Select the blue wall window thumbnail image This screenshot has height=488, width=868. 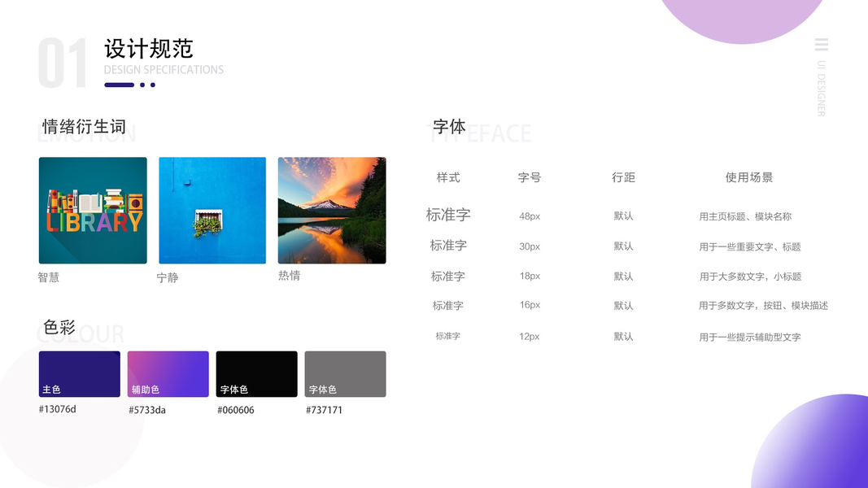point(212,211)
